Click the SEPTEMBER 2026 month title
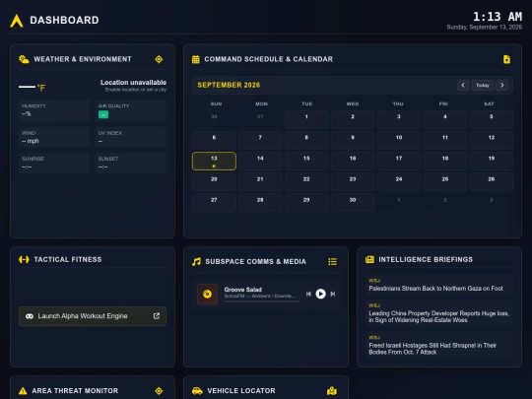 point(229,85)
